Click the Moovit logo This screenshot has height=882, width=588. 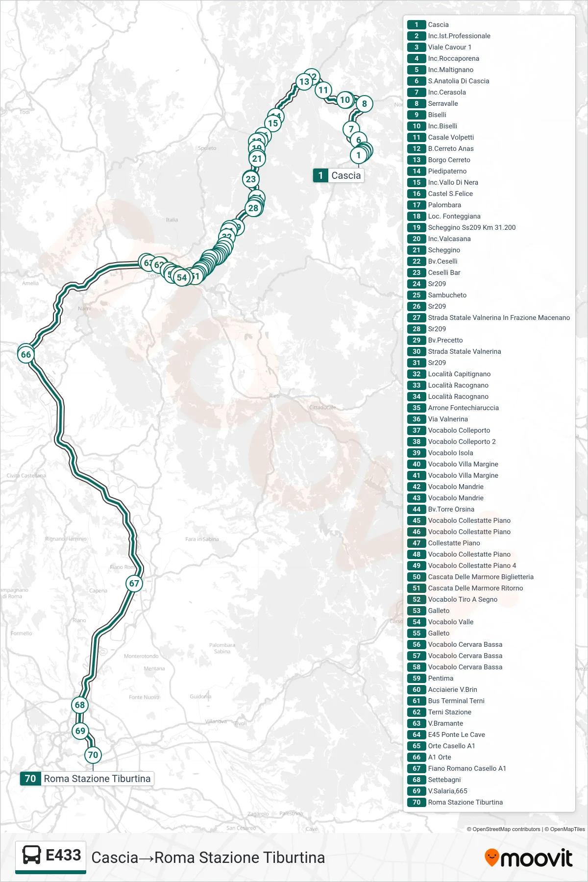pos(528,857)
